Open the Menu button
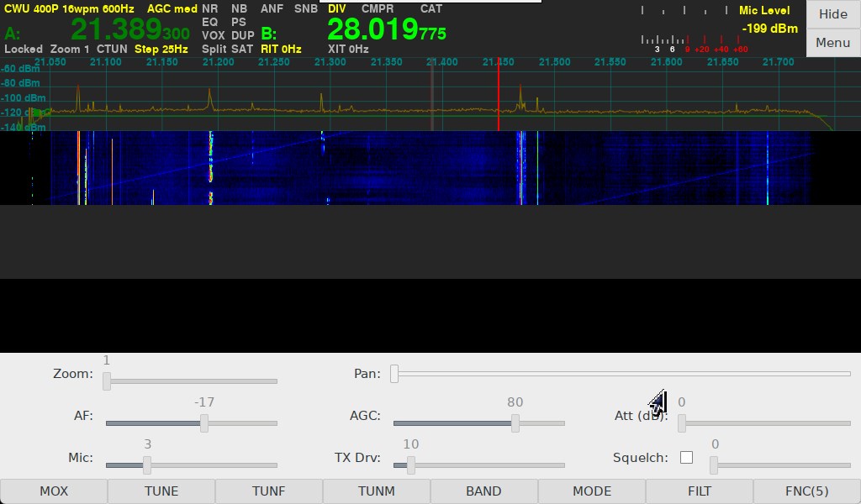 [x=833, y=43]
